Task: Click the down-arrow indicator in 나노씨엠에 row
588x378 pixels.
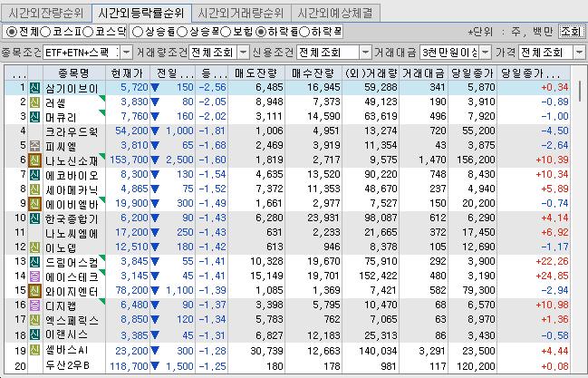Action: [155, 233]
